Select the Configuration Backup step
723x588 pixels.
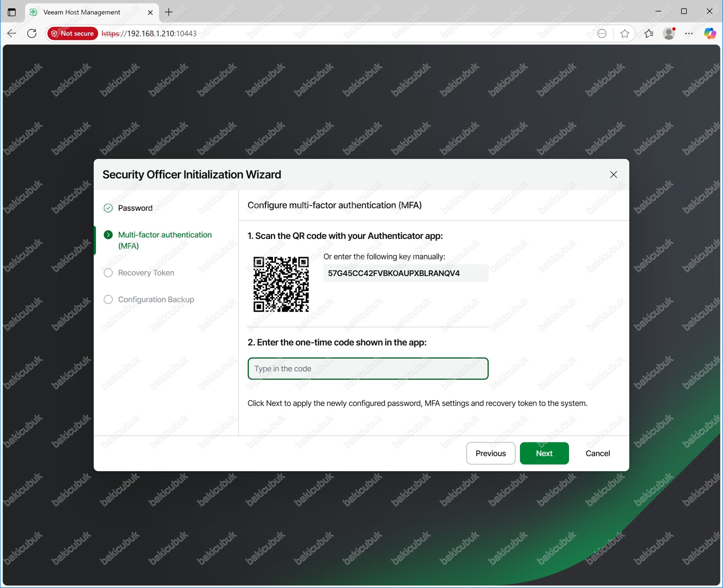156,300
